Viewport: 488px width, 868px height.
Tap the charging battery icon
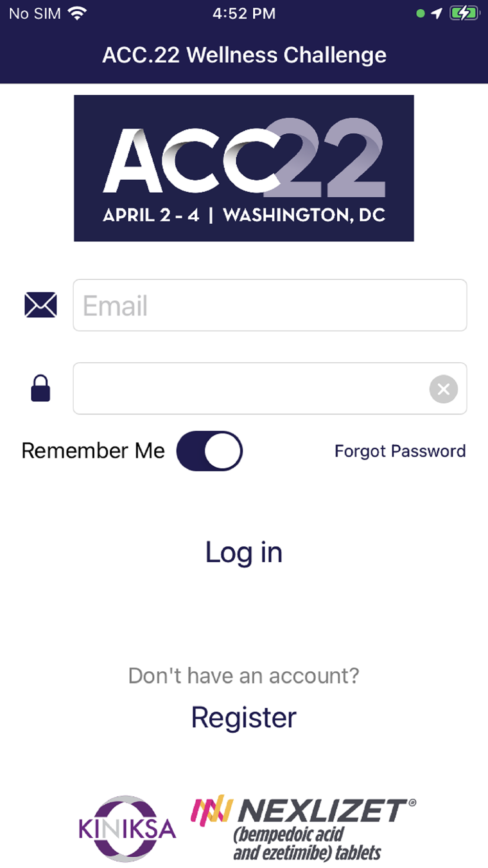click(464, 13)
